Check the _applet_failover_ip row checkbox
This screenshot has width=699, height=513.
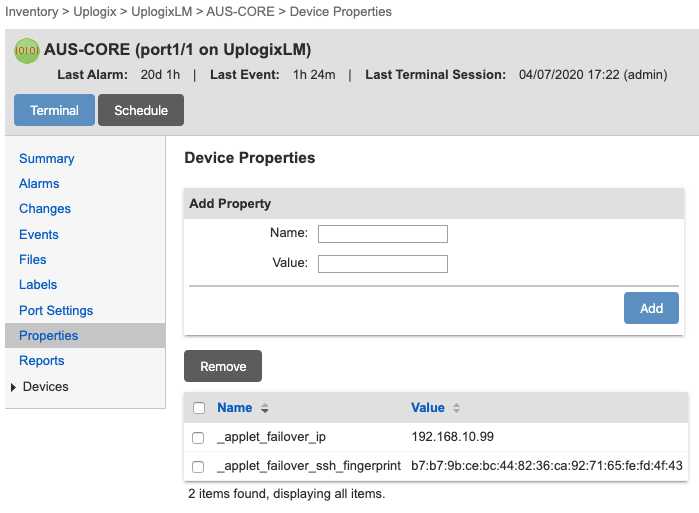click(x=198, y=437)
